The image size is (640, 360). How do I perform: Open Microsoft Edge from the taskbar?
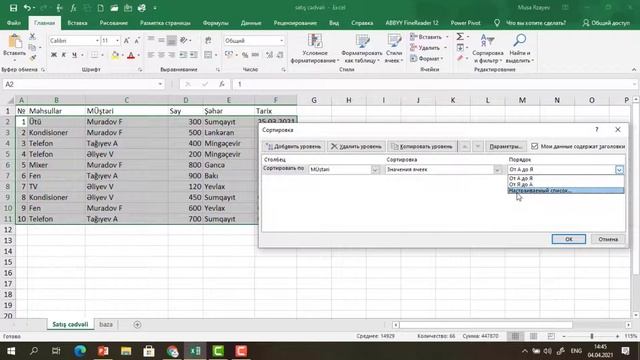click(x=80, y=351)
